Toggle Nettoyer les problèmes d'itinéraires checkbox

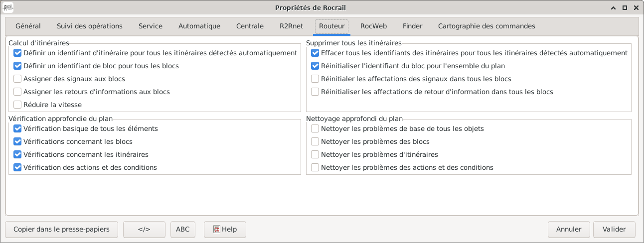pos(315,154)
